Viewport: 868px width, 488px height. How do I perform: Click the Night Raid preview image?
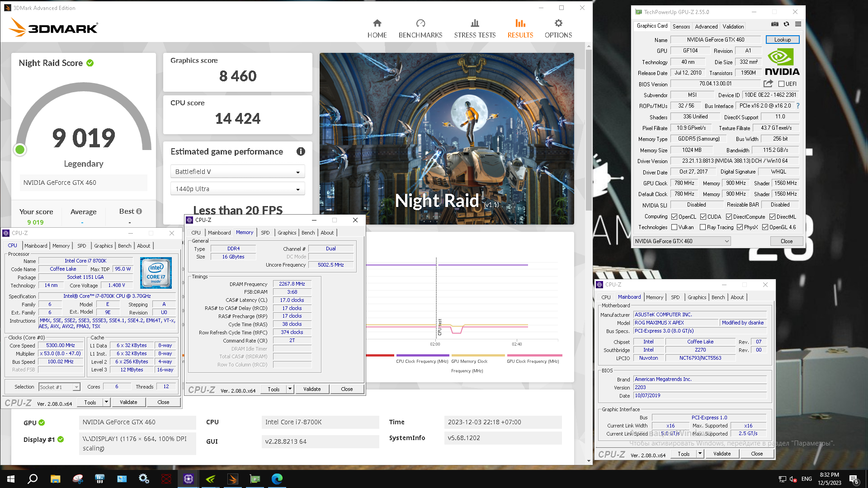tap(447, 139)
